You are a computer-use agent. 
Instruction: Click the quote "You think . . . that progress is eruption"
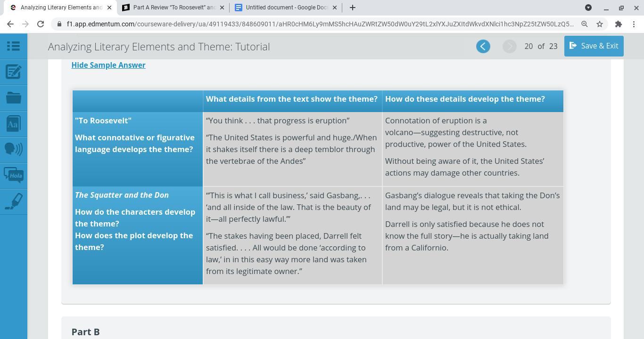pos(278,121)
